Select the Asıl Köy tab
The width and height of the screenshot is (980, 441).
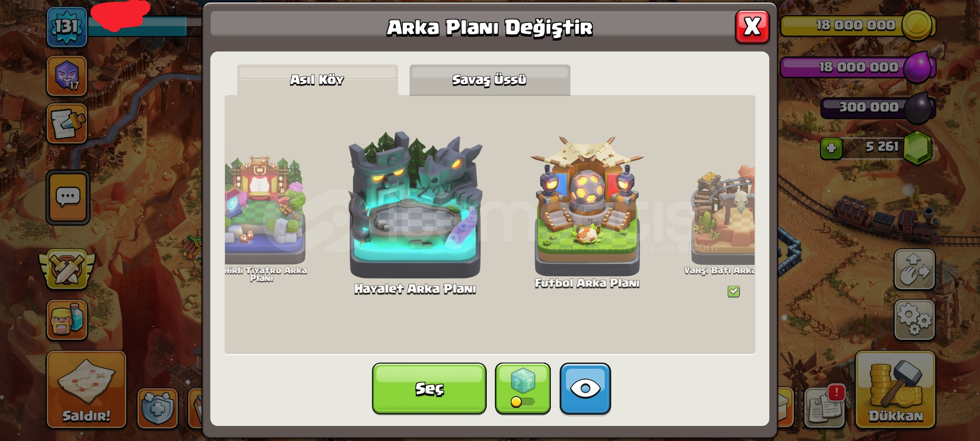317,80
